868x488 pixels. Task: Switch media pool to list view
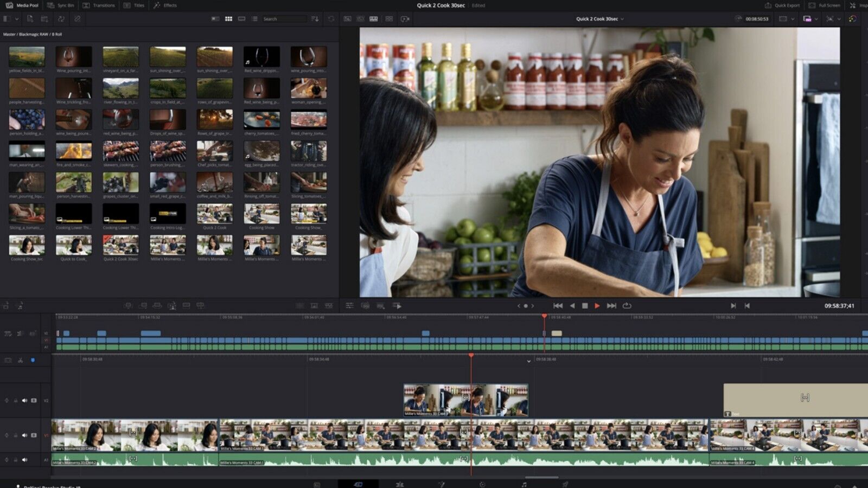pos(254,18)
